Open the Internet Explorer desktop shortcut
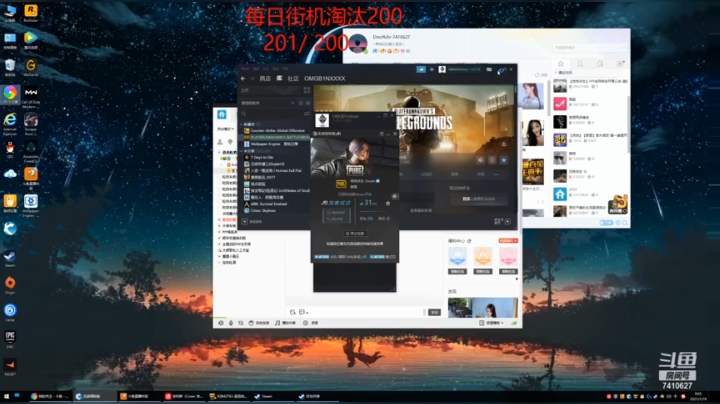Screen dimensions: 720x404 (10, 123)
